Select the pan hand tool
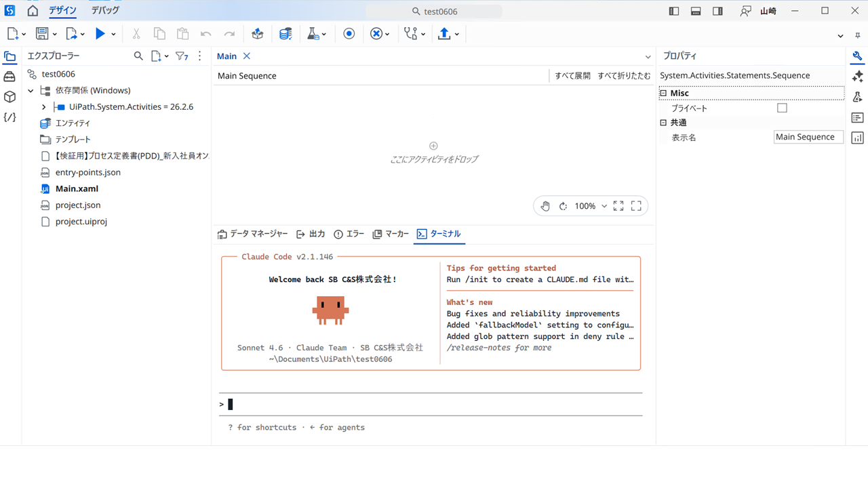 [x=545, y=206]
